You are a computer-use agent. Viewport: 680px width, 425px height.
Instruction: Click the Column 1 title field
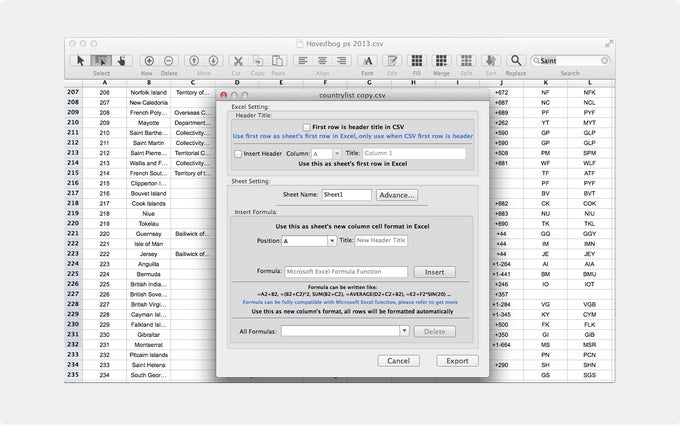[414, 153]
